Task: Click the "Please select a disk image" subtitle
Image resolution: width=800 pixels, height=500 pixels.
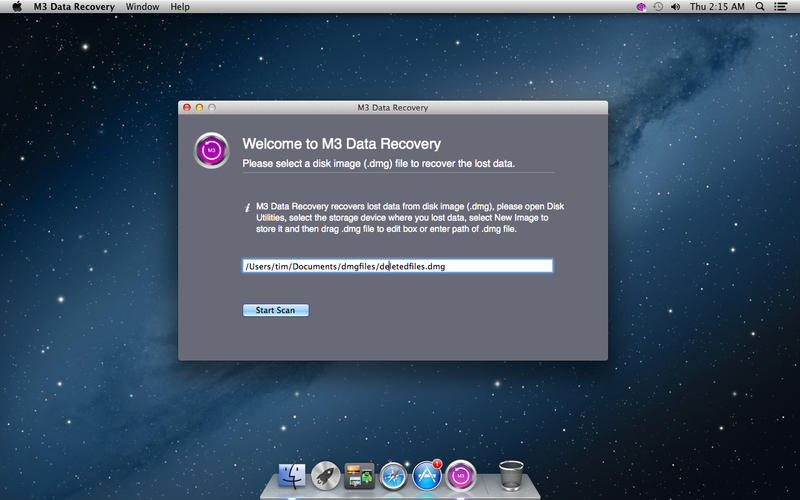Action: pos(379,164)
